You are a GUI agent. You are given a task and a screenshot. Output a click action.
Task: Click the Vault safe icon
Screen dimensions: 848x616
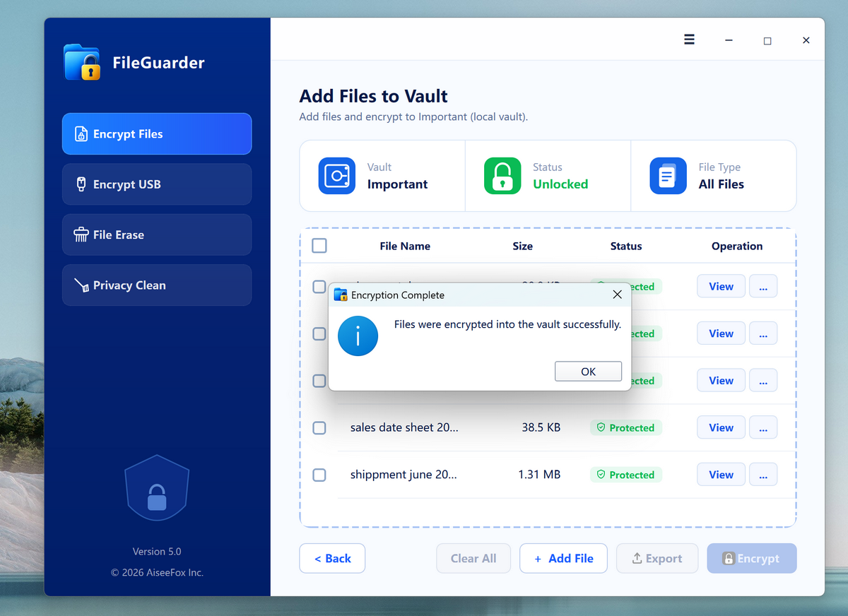336,176
